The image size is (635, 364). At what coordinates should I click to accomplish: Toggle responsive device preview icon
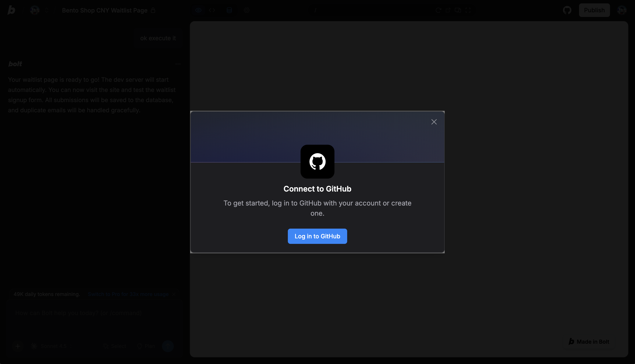pos(458,10)
